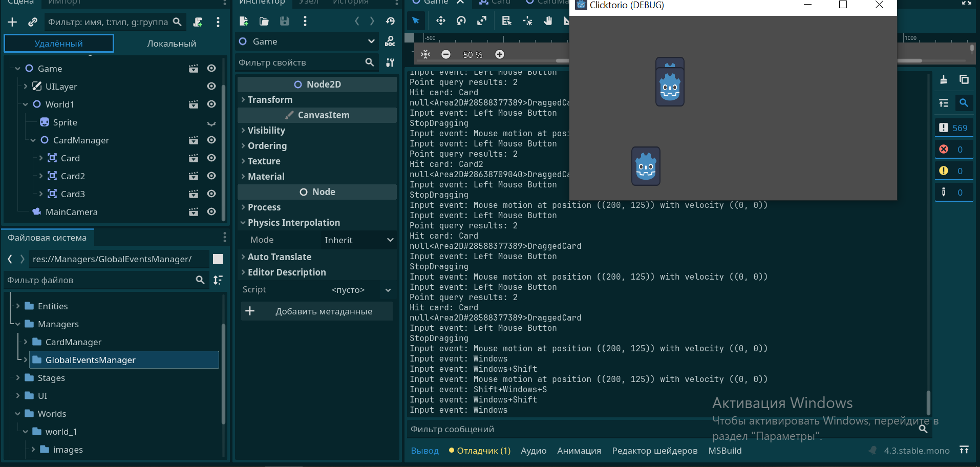
Task: Click the Добавить метаданные button
Action: coord(317,311)
